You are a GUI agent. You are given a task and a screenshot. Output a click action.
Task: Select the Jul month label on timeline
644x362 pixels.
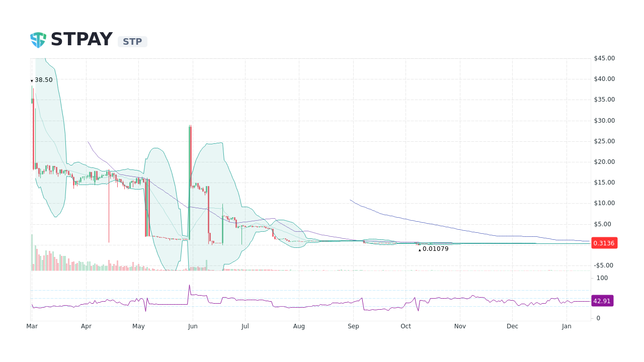coord(245,326)
